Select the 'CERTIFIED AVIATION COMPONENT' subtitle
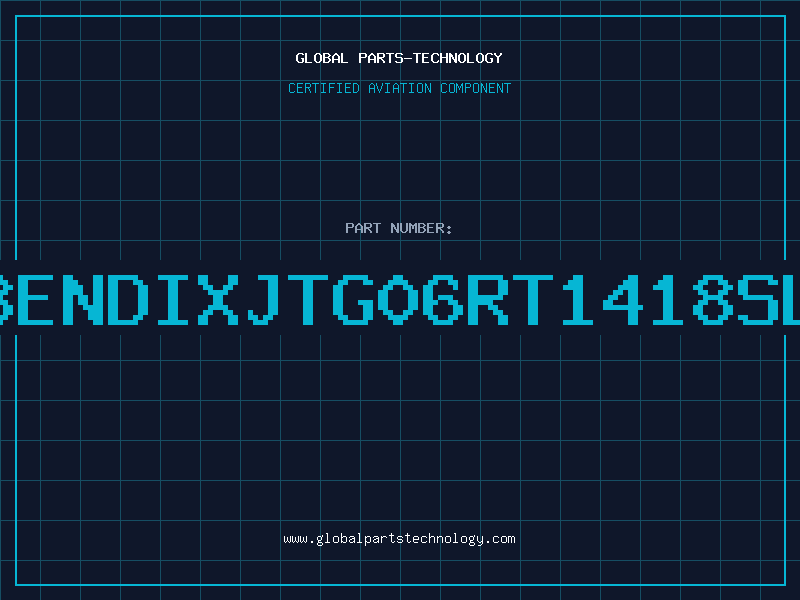800x600 pixels. pyautogui.click(x=399, y=88)
